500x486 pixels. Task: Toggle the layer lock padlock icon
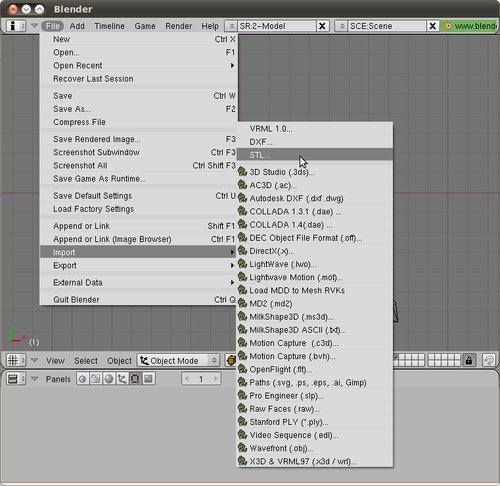click(x=469, y=360)
